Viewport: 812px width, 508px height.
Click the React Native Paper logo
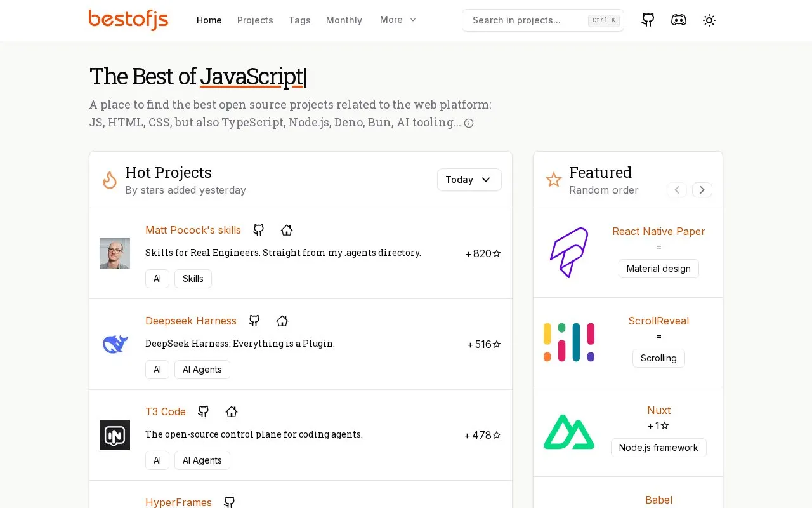pos(569,253)
